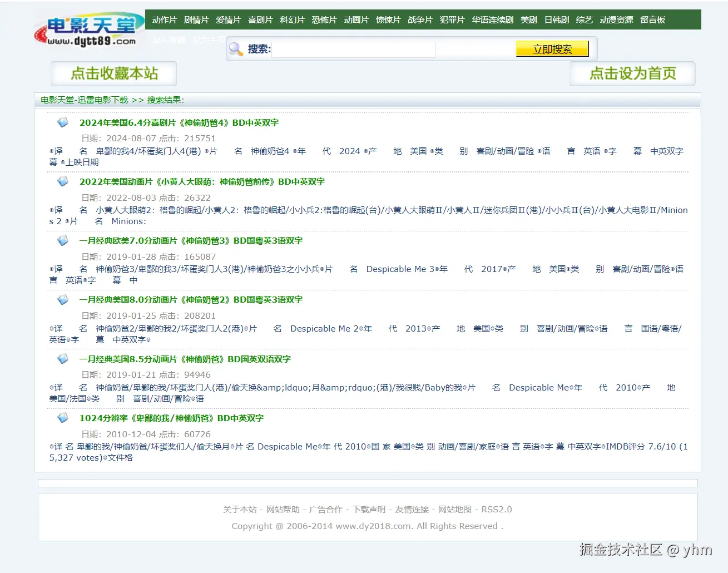Open the 科幻片 category
The width and height of the screenshot is (728, 573).
tap(292, 19)
